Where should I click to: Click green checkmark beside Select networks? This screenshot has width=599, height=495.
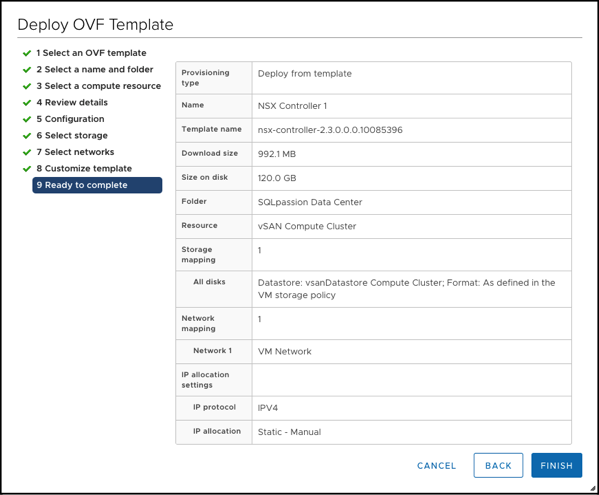pyautogui.click(x=27, y=152)
